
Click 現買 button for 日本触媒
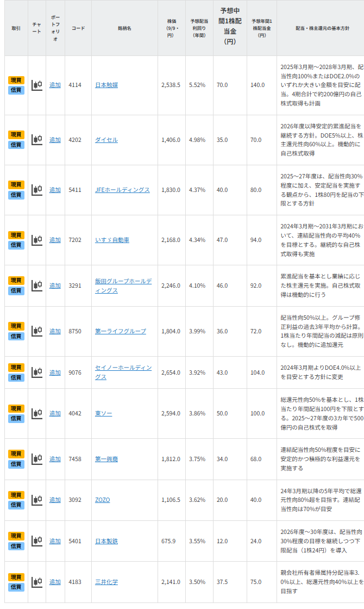pyautogui.click(x=16, y=80)
